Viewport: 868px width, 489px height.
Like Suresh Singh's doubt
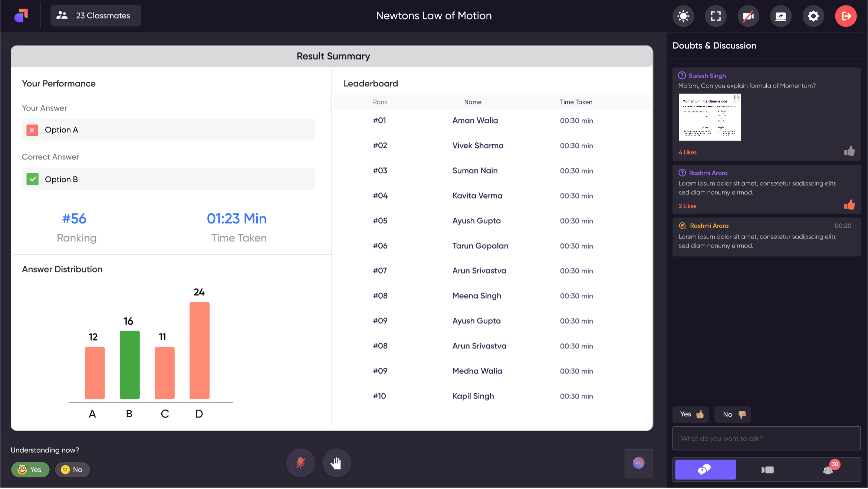(849, 151)
